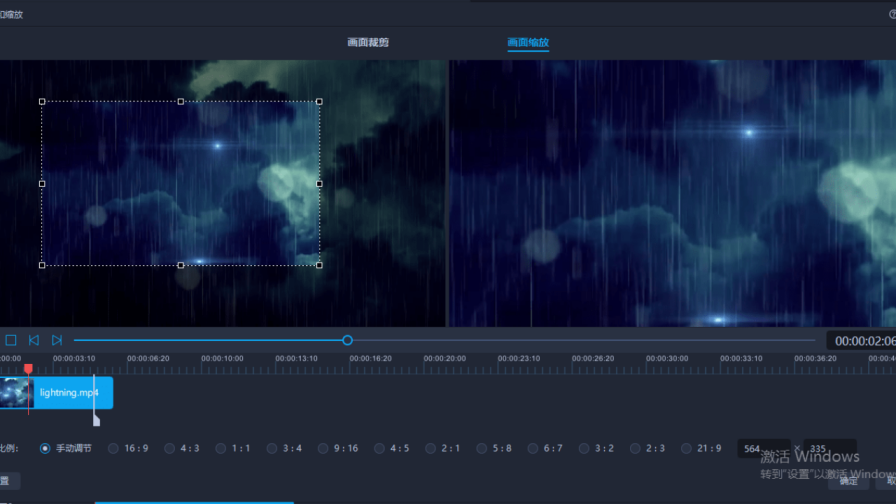
Task: Click the playback progress slider knob
Action: point(347,341)
